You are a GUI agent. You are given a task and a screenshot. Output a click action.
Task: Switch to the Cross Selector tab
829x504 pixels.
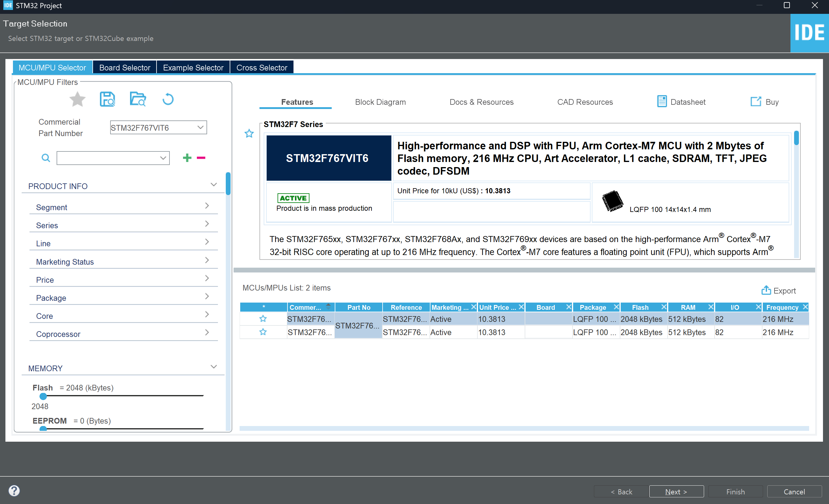tap(262, 67)
